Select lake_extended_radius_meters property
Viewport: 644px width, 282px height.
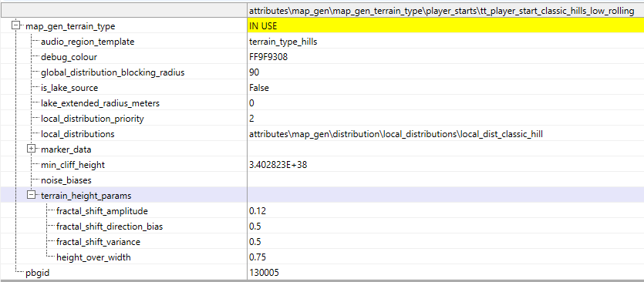click(100, 103)
